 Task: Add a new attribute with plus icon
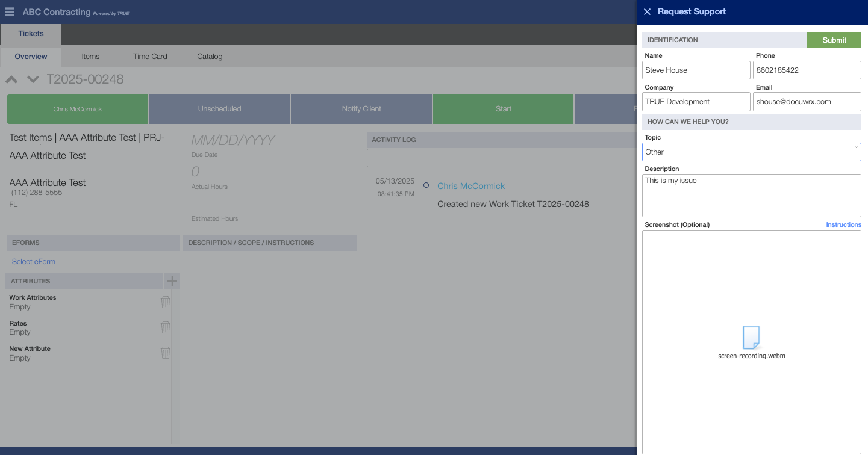point(172,281)
